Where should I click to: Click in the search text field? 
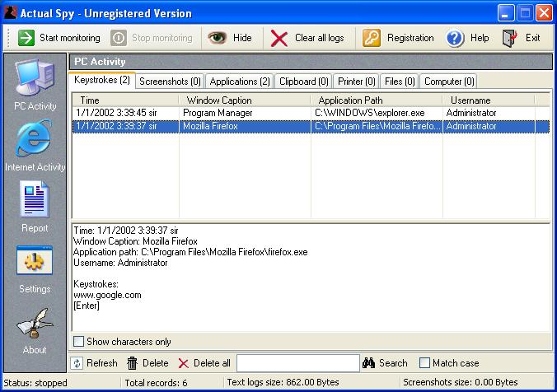coord(298,363)
